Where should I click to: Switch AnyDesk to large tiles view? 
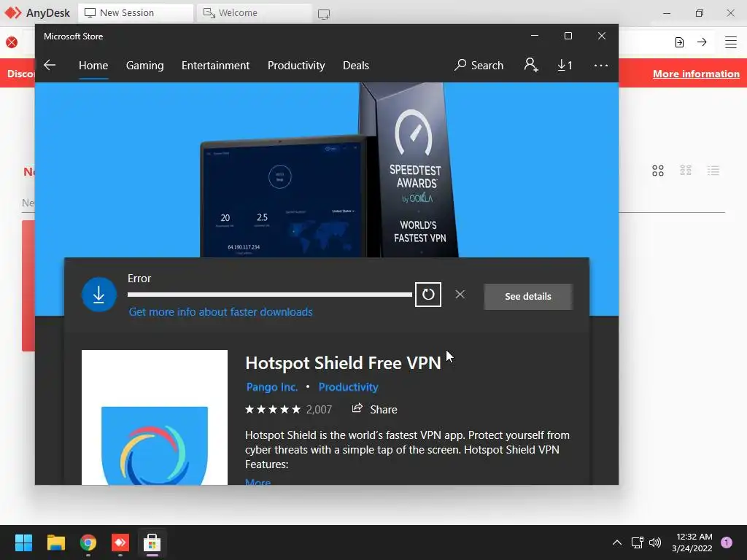point(658,171)
